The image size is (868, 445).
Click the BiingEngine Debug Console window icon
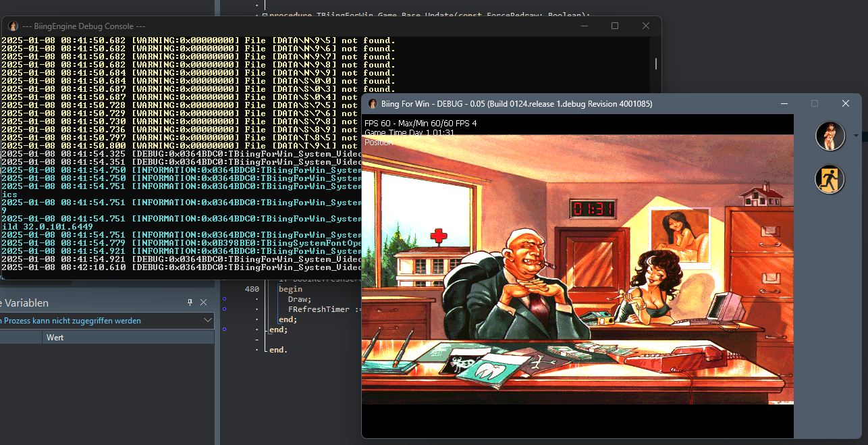click(13, 26)
